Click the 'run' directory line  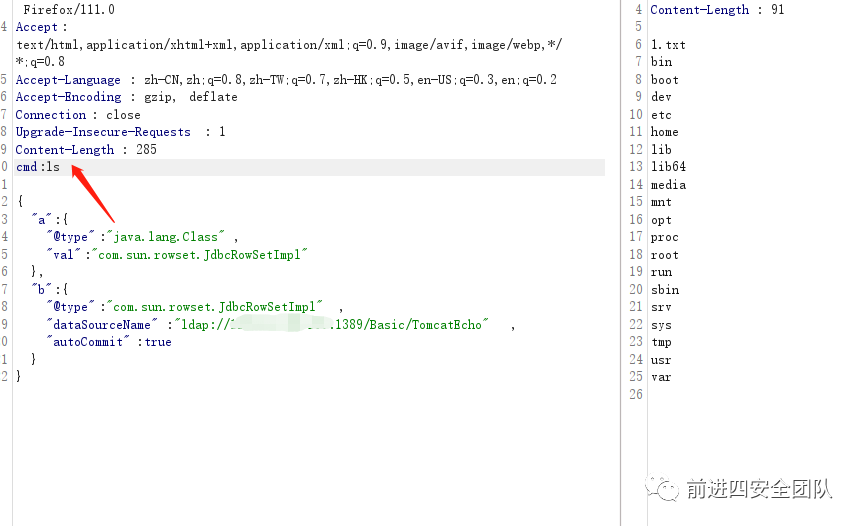661,272
